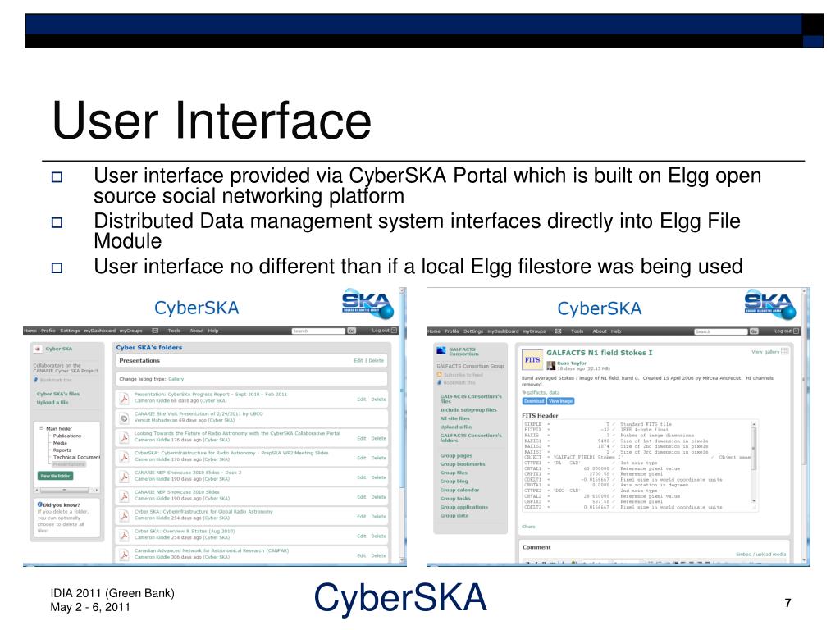Open Group calendar link
The image size is (840, 630).
click(459, 490)
